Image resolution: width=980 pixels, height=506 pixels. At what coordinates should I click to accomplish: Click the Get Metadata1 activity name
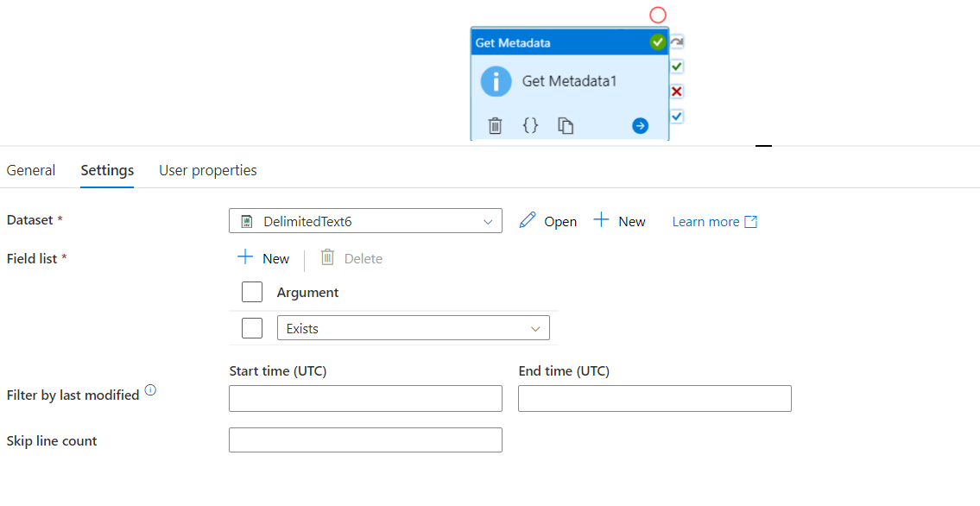click(569, 81)
